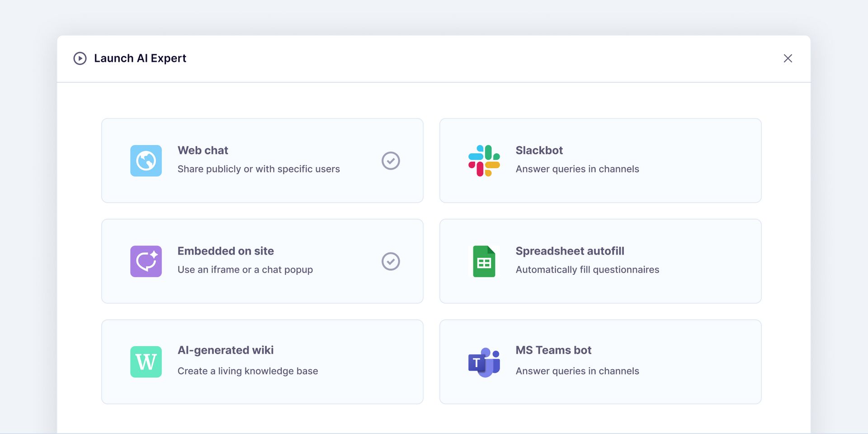The image size is (868, 434).
Task: Choose the Embedded on site heading
Action: [226, 251]
